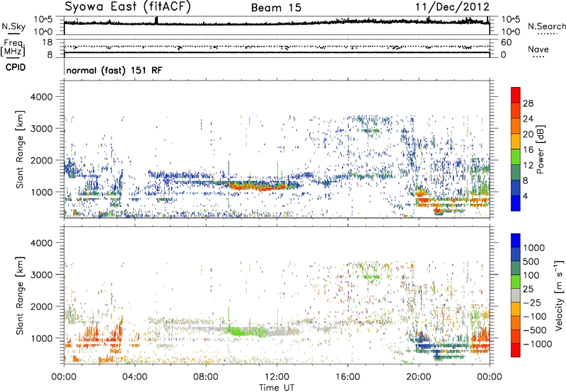Image resolution: width=566 pixels, height=392 pixels.
Task: Click the dotted Nave trace in the frequency panel
Action: click(277, 47)
